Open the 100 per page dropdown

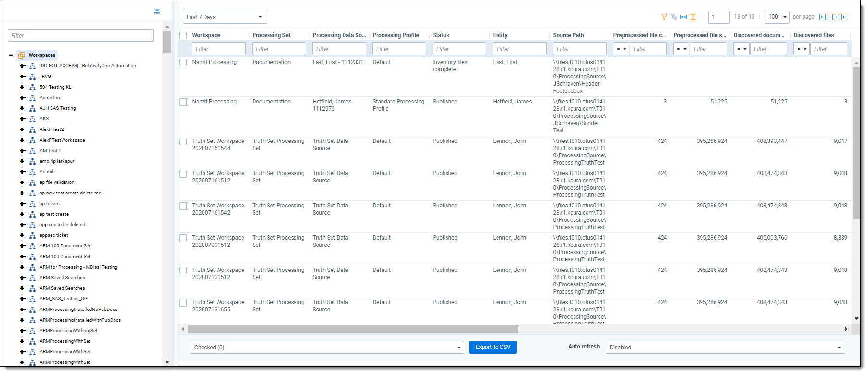click(x=777, y=17)
